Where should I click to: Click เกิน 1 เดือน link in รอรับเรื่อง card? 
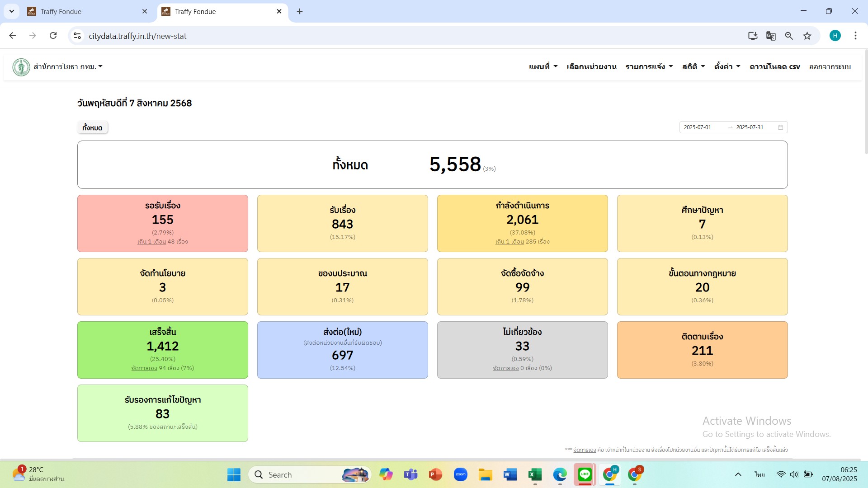point(151,242)
